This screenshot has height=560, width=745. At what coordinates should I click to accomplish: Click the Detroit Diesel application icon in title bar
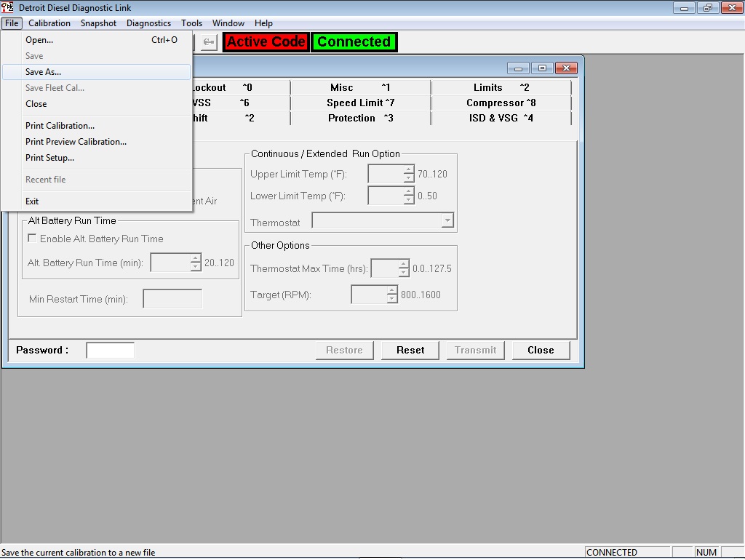(x=7, y=7)
